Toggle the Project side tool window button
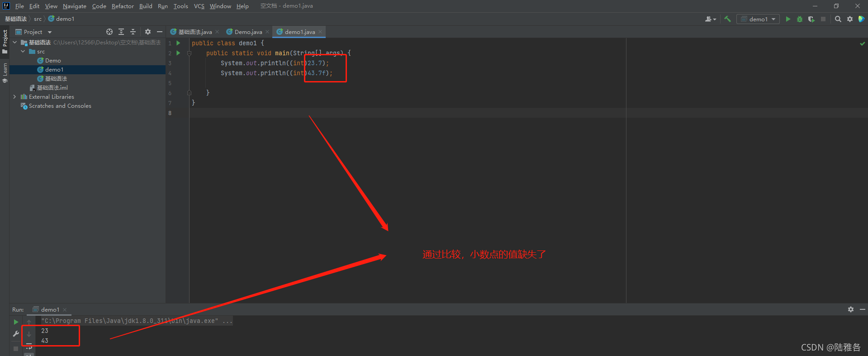The height and width of the screenshot is (356, 868). pyautogui.click(x=5, y=41)
